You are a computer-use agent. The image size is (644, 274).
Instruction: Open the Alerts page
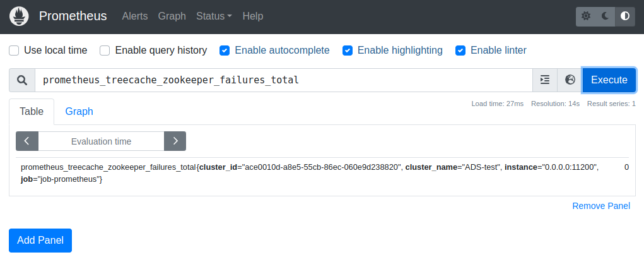pyautogui.click(x=135, y=16)
